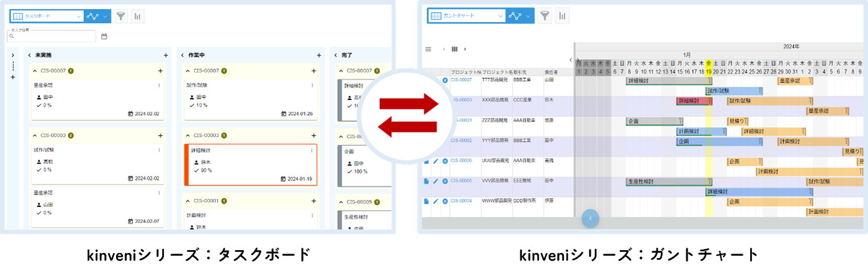Delete the CIS-00004 row with X icon
Screen dimensions: 868x274
445,201
